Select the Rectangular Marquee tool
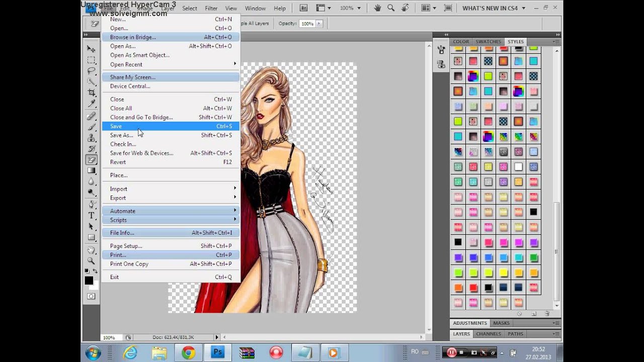This screenshot has height=362, width=644. point(91,60)
